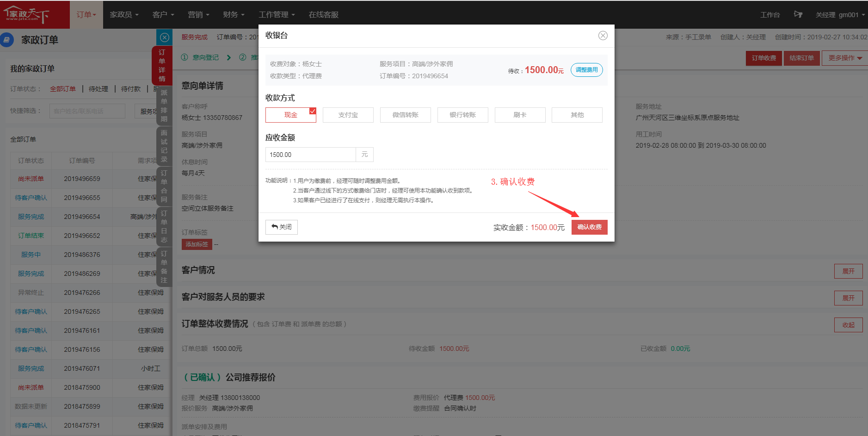Viewport: 868px width, 436px height.
Task: Click step 1 circle 意向登记
Action: [x=185, y=57]
